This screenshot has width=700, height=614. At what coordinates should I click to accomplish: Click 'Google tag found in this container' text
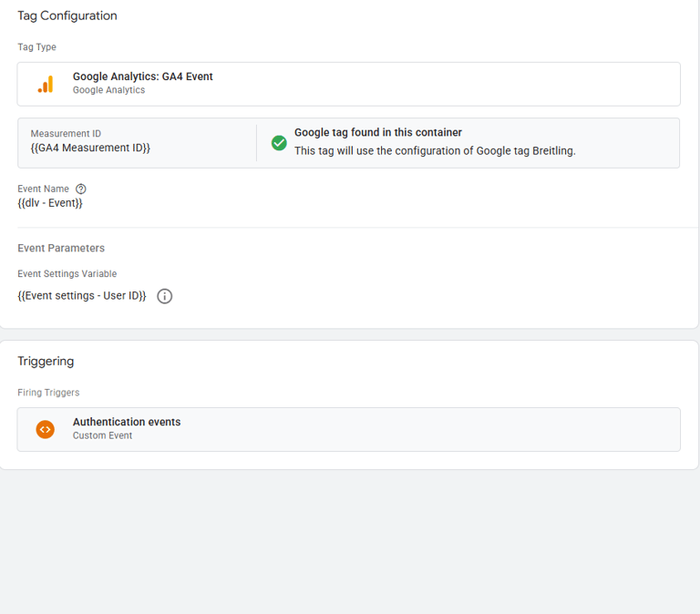[377, 132]
